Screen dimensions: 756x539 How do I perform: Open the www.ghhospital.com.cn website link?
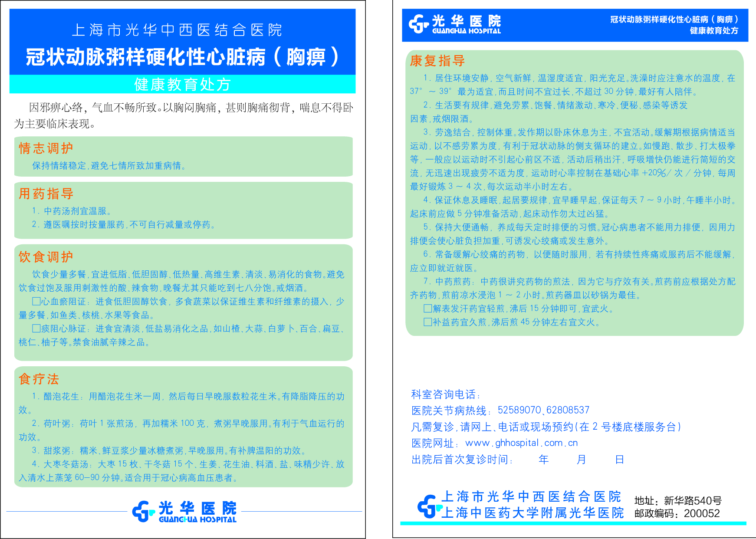click(x=521, y=443)
